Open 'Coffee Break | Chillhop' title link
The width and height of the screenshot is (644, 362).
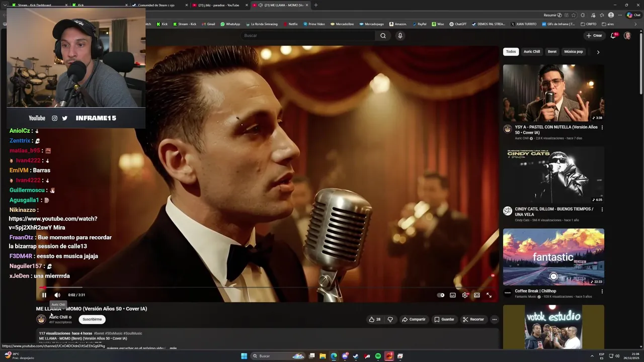tap(535, 291)
